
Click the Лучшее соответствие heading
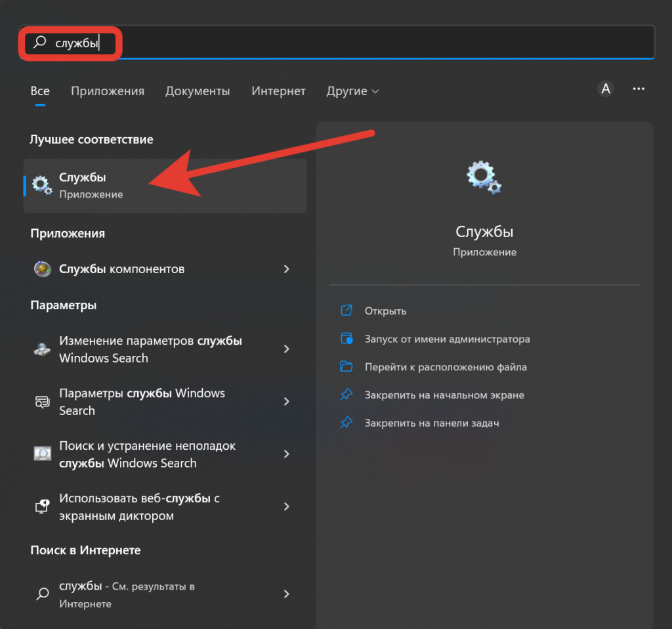pyautogui.click(x=91, y=139)
